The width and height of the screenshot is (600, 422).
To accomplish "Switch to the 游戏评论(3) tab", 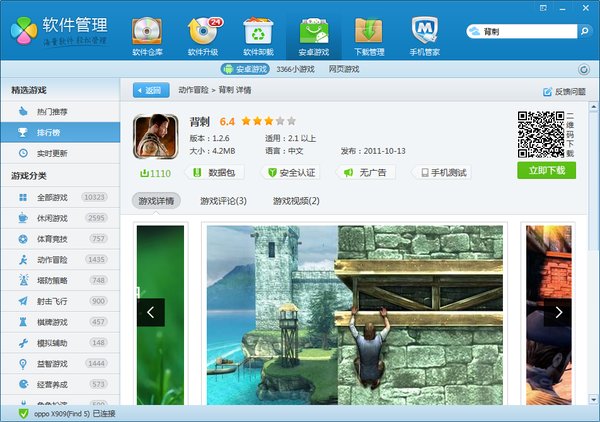I will pos(223,201).
